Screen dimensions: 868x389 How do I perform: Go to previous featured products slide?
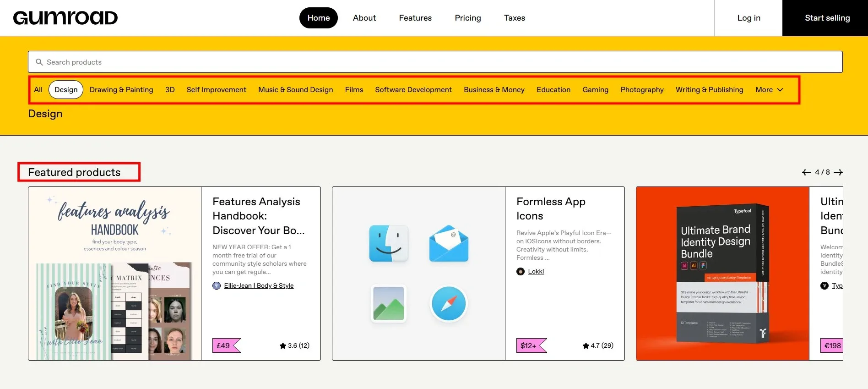point(806,172)
